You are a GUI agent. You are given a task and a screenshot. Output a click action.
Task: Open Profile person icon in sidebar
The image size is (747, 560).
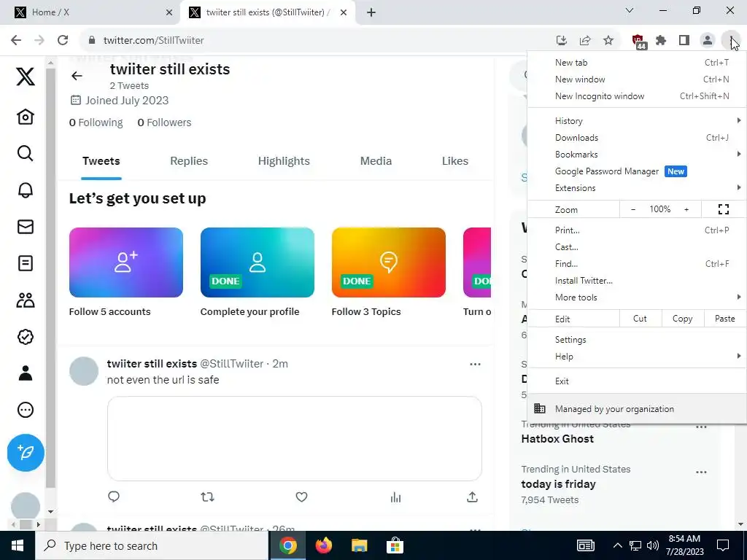point(26,373)
